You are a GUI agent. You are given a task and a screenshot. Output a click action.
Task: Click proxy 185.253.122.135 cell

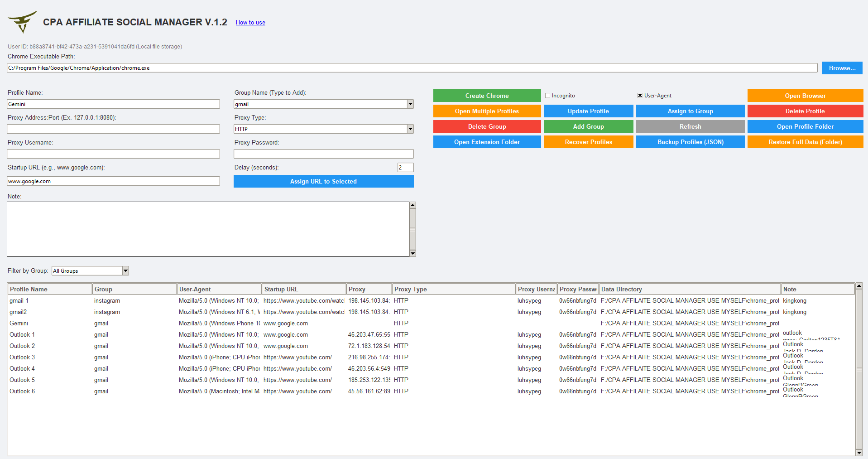point(369,380)
